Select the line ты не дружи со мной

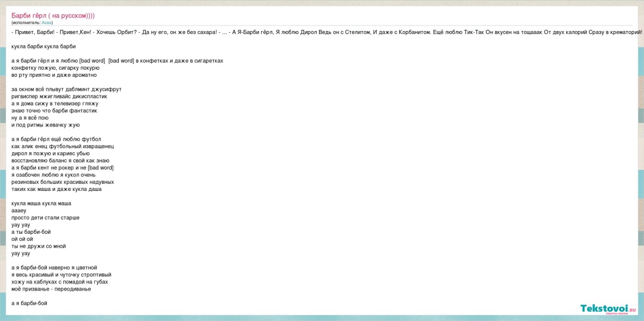pos(39,246)
